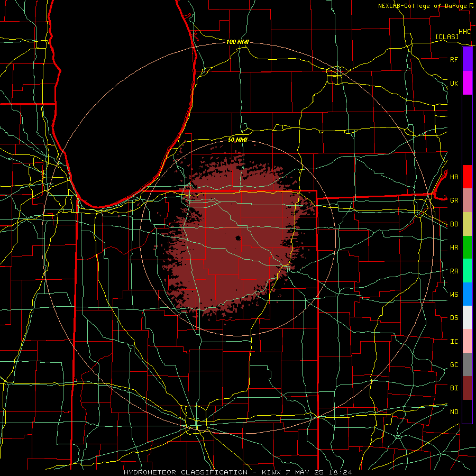
Task: Select the gray GC legend swatch
Action: point(467,364)
